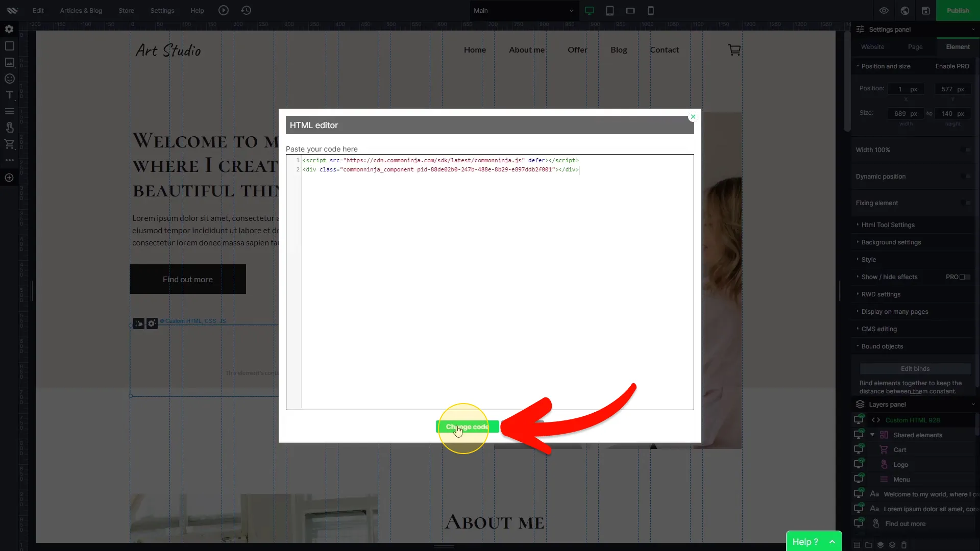Image resolution: width=980 pixels, height=551 pixels.
Task: Click the green Change code button
Action: (x=467, y=427)
